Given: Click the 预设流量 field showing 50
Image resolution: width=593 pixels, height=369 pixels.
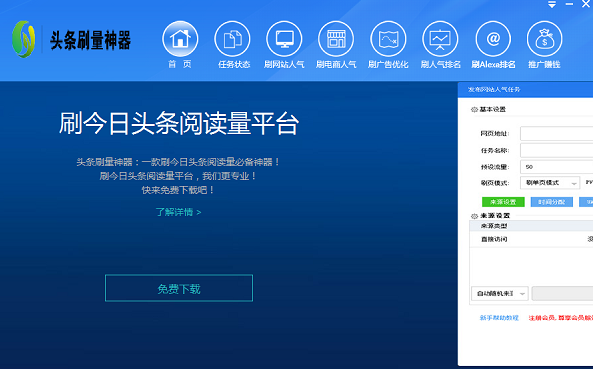Looking at the screenshot, I should coord(557,167).
